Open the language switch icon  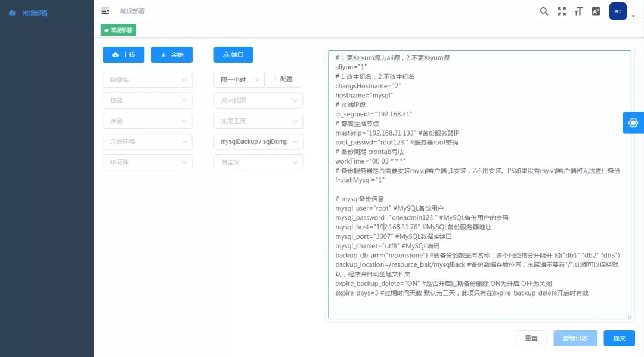596,11
